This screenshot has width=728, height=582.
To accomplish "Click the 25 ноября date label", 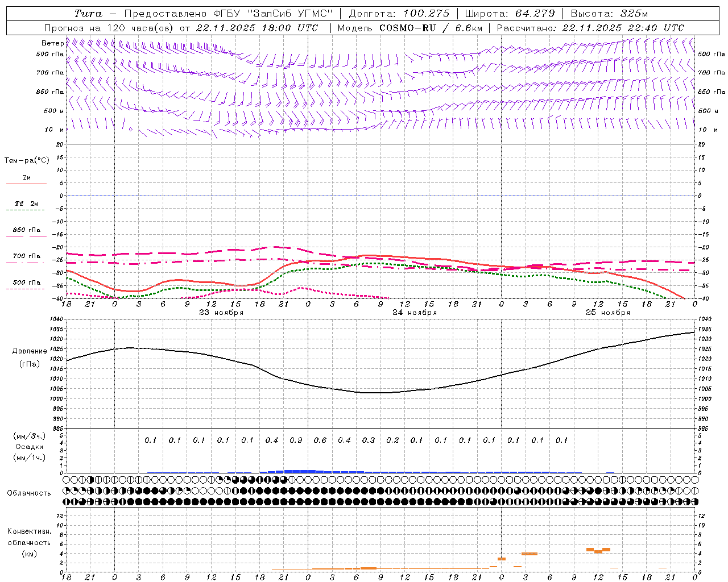I will tap(608, 313).
